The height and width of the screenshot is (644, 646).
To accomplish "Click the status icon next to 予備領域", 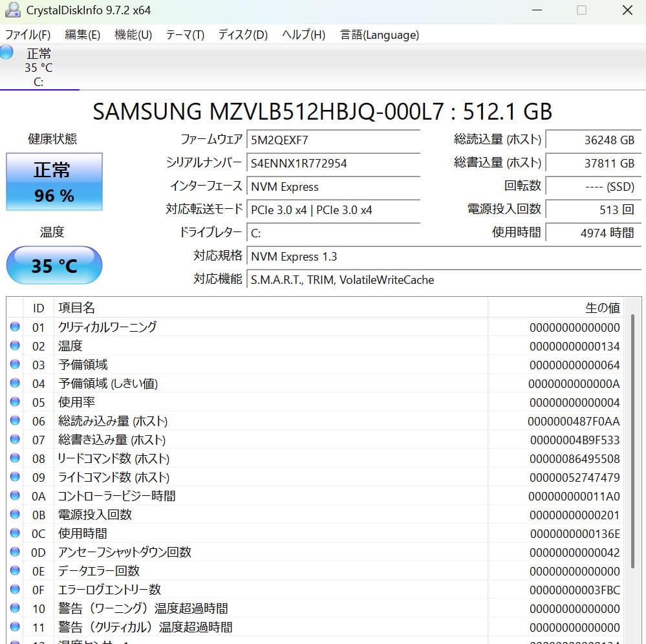I will tap(15, 364).
